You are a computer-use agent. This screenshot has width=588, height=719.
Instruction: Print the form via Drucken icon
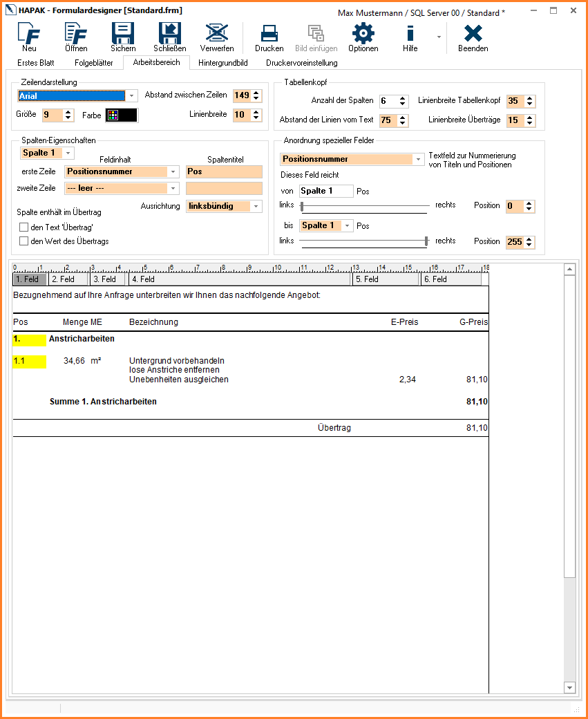pyautogui.click(x=269, y=35)
